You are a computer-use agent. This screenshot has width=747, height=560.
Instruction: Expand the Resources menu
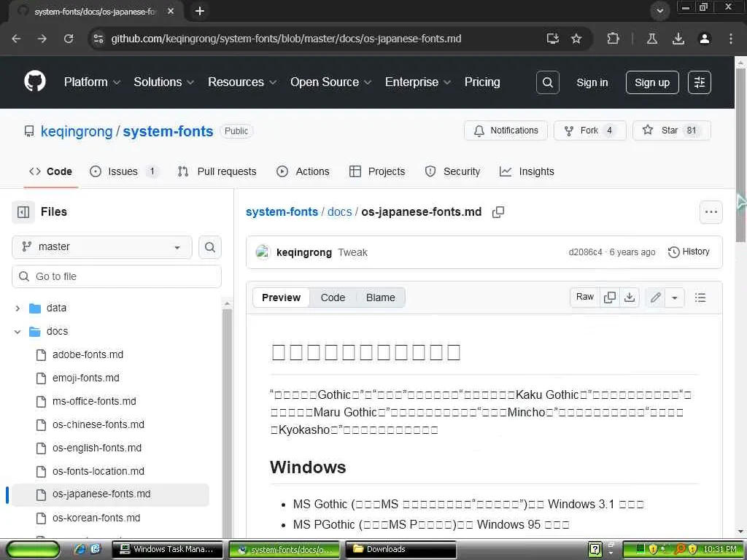tap(242, 82)
